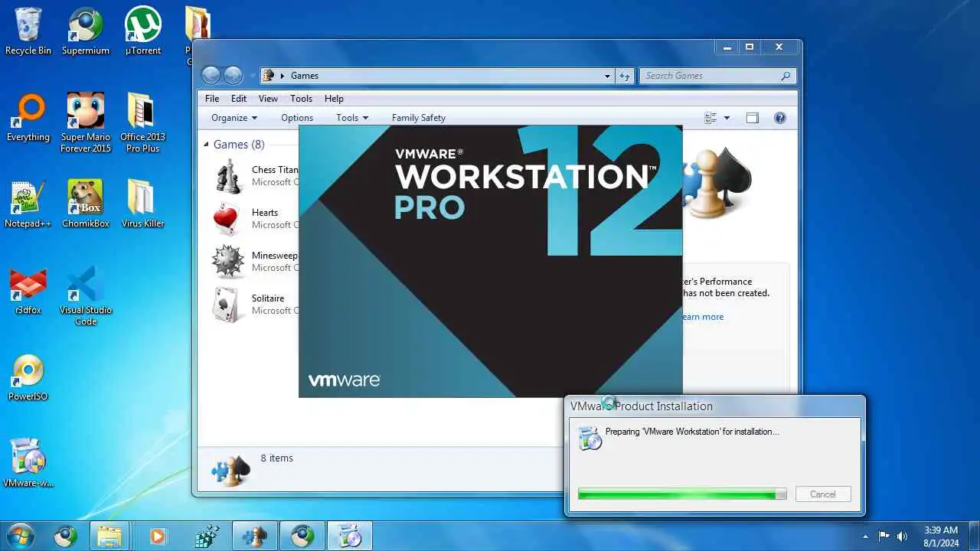Screen dimensions: 980x551
Task: Open the Edit menu
Action: tap(239, 99)
